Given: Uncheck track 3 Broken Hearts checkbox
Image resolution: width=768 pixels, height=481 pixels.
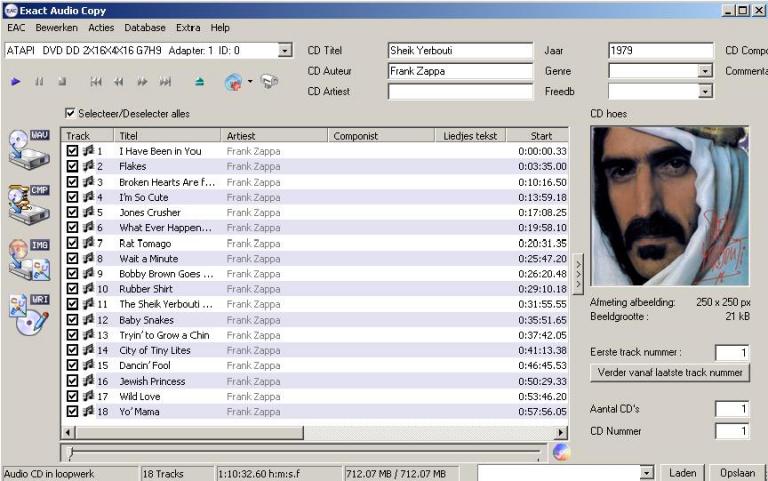Looking at the screenshot, I should click(72, 182).
